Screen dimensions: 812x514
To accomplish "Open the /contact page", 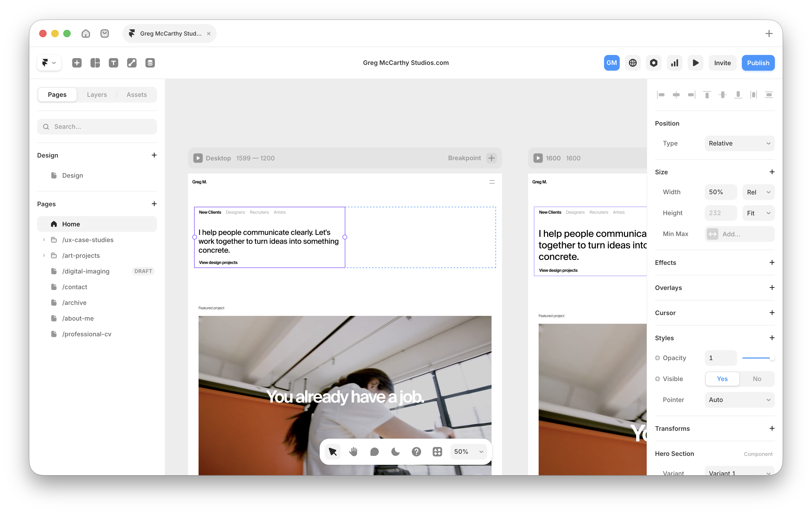I will [97, 287].
